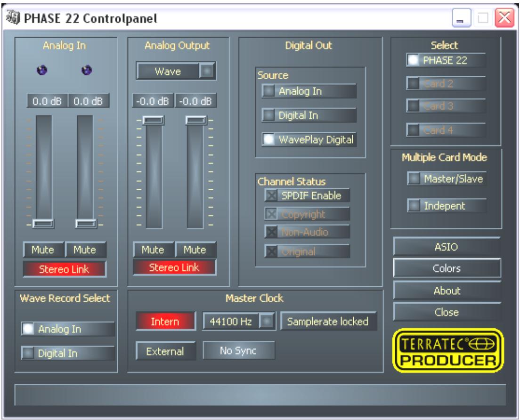Image resolution: width=520 pixels, height=420 pixels.
Task: Click left Analog Output fader handle
Action: click(153, 120)
